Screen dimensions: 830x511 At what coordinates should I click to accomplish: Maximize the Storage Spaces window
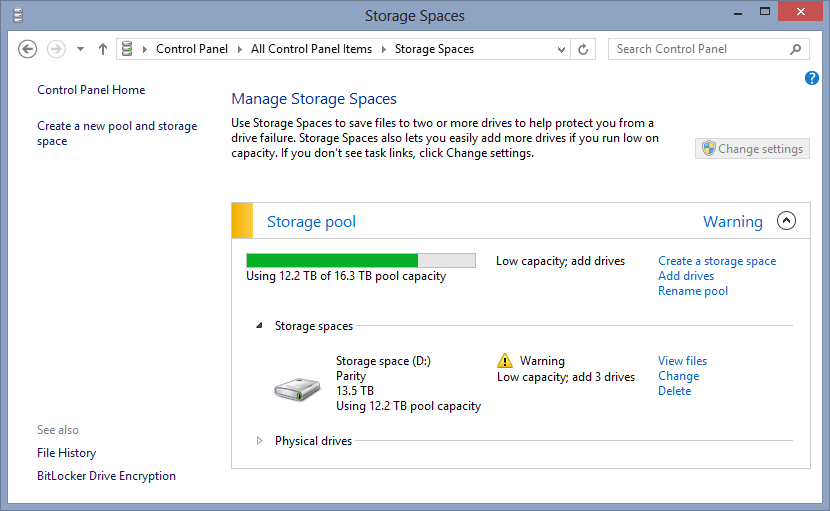(765, 12)
